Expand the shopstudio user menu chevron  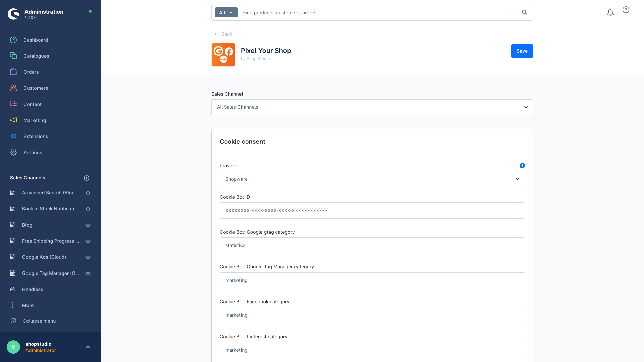pos(88,347)
